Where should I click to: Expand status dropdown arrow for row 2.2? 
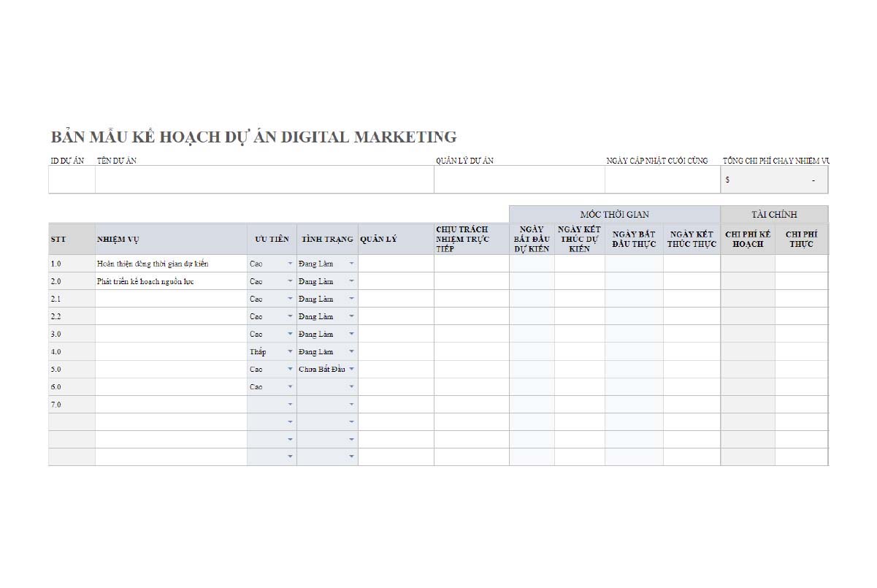coord(351,316)
